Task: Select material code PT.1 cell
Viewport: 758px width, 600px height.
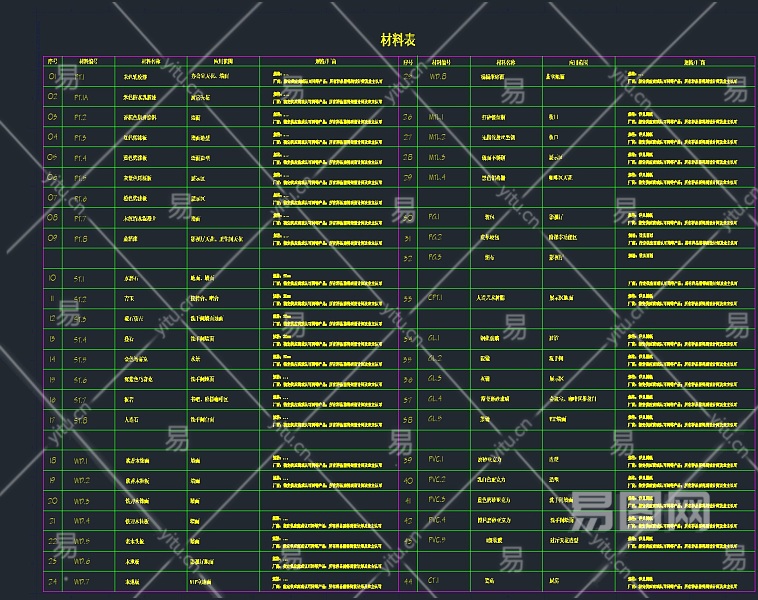Action: [x=80, y=77]
